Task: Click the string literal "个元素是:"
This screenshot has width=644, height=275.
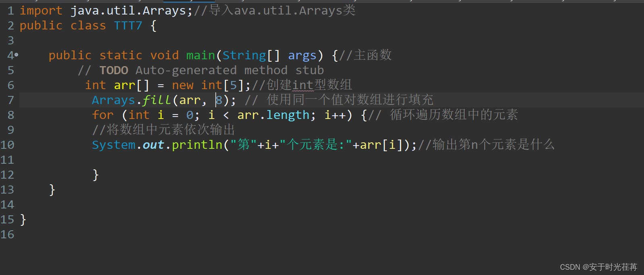Action: [316, 144]
